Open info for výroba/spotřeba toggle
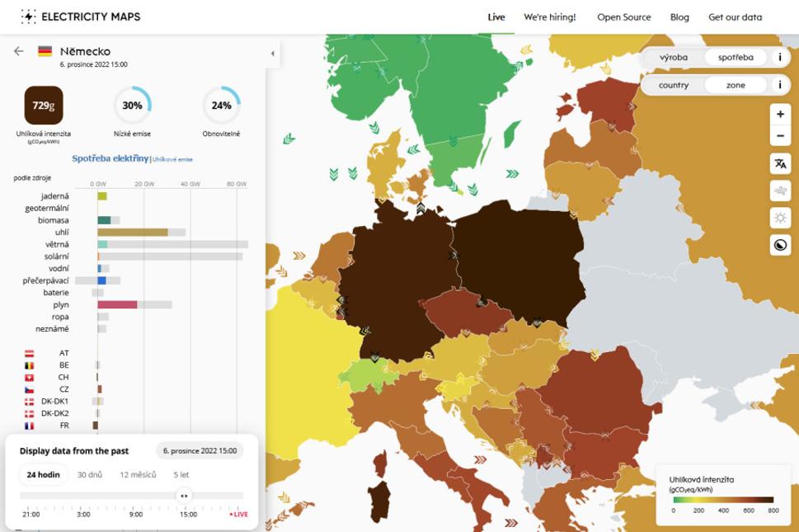799x532 pixels. (780, 57)
